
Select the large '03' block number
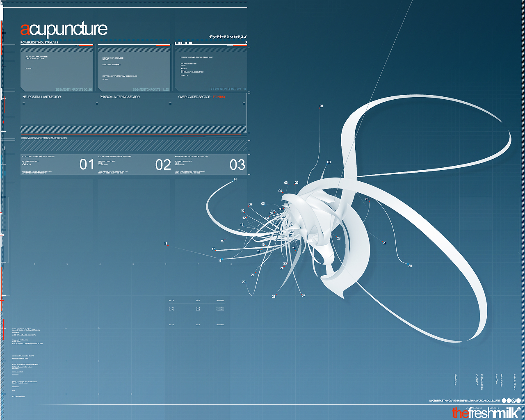pos(237,165)
